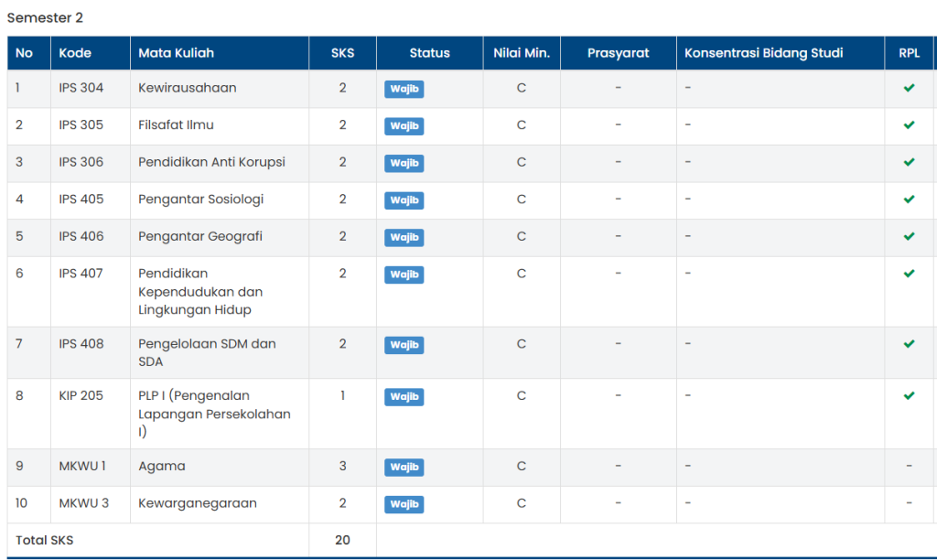Click the Wajib badge for Filsafat Ilmu

click(404, 126)
